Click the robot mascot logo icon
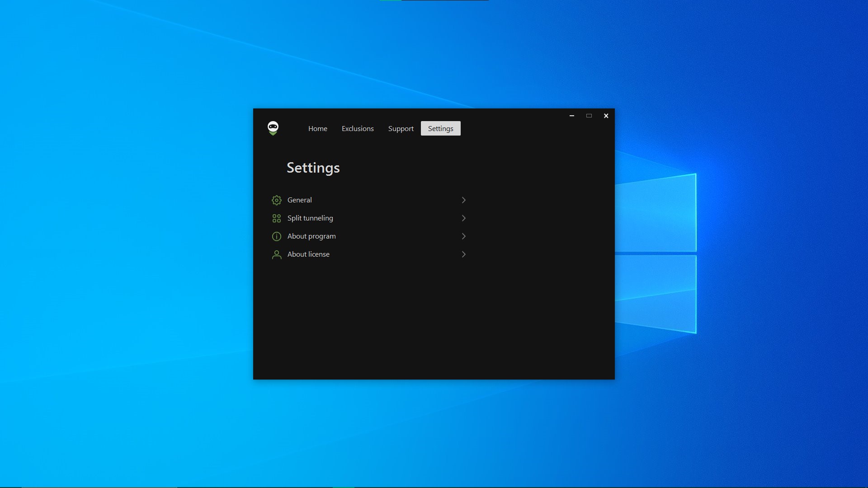This screenshot has height=488, width=868. [273, 128]
